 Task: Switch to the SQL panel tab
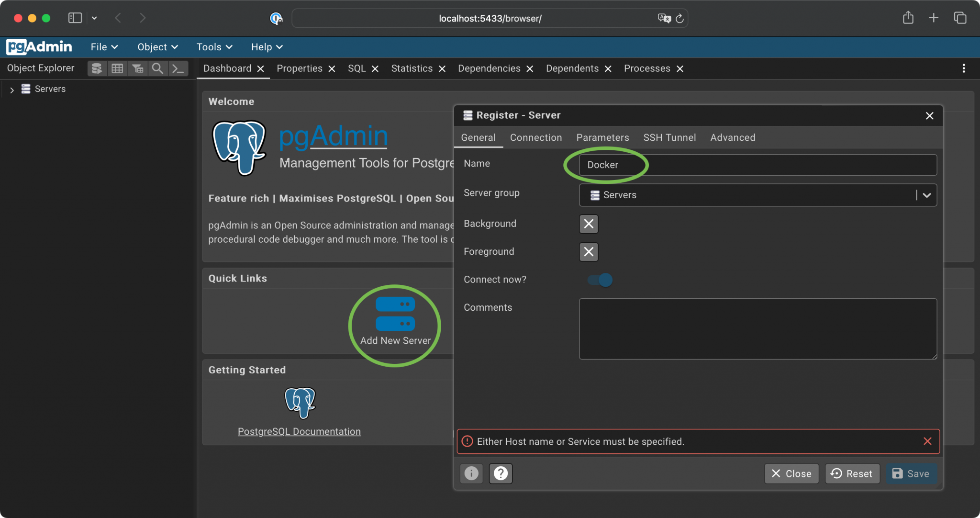(357, 68)
